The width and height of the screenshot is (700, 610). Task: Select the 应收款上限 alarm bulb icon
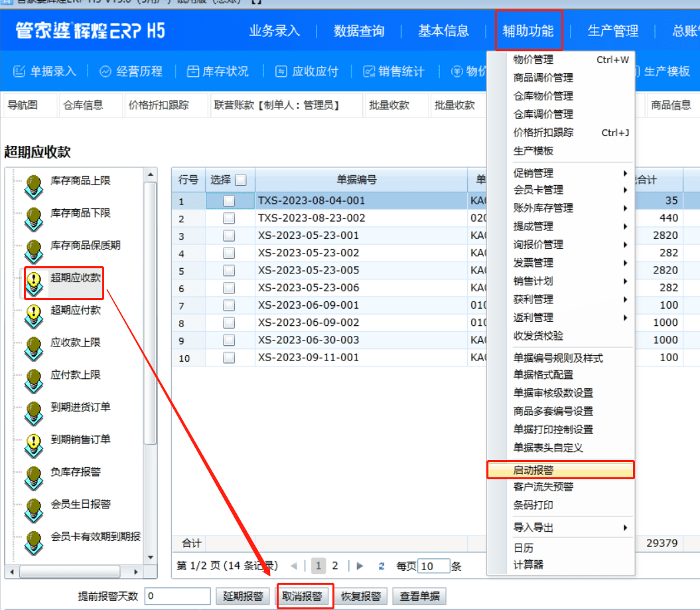[34, 348]
